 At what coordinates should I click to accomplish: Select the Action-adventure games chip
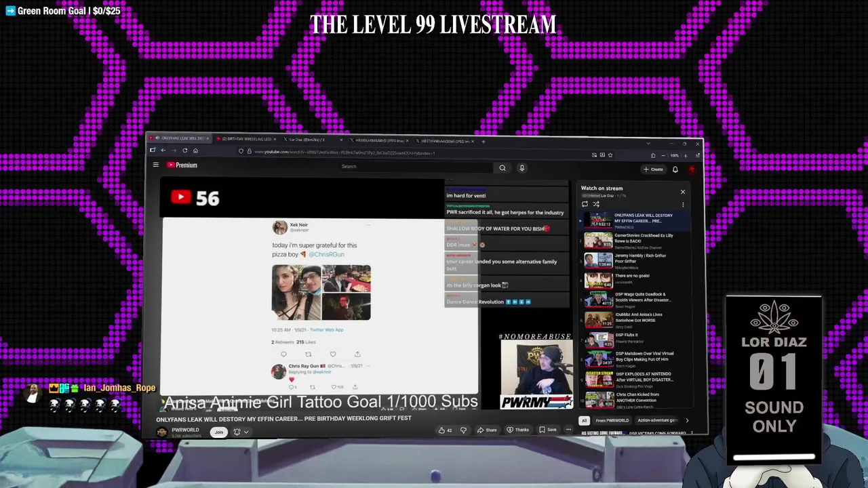(657, 420)
